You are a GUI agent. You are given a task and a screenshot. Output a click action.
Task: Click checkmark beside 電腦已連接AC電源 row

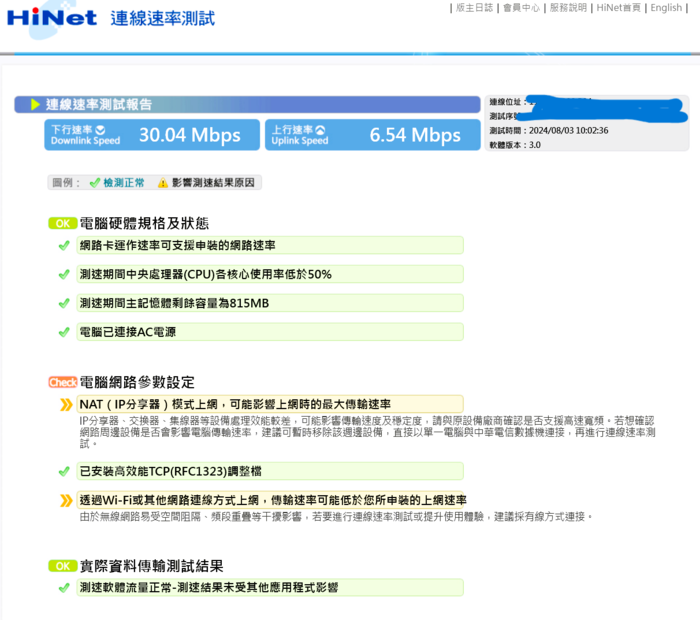click(64, 332)
